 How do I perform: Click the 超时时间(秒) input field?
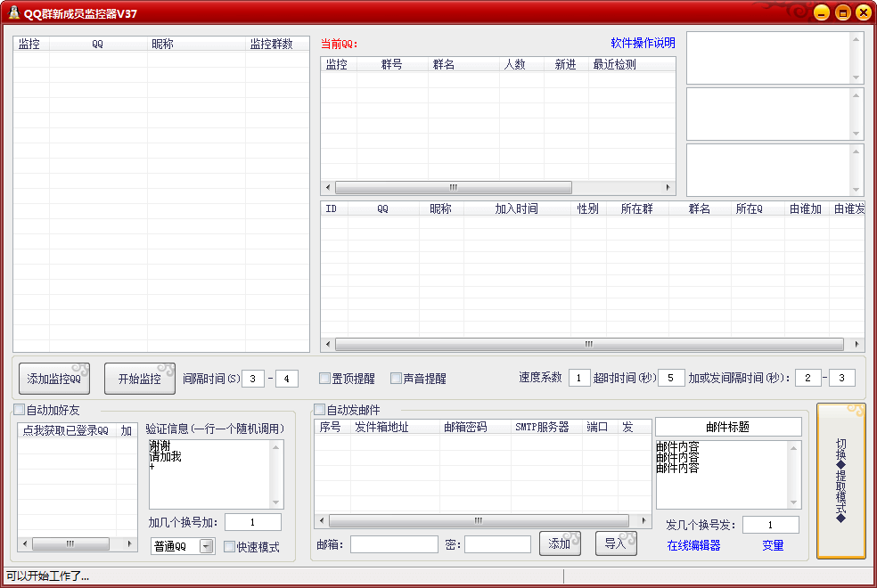pos(670,378)
